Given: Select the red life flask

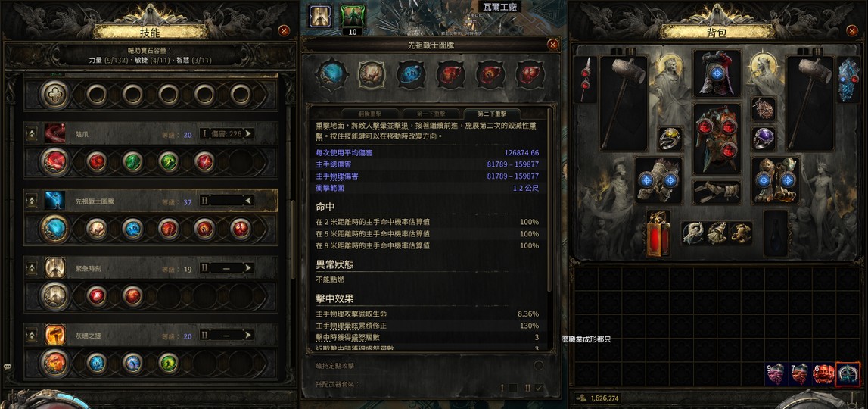Looking at the screenshot, I should pyautogui.click(x=658, y=233).
